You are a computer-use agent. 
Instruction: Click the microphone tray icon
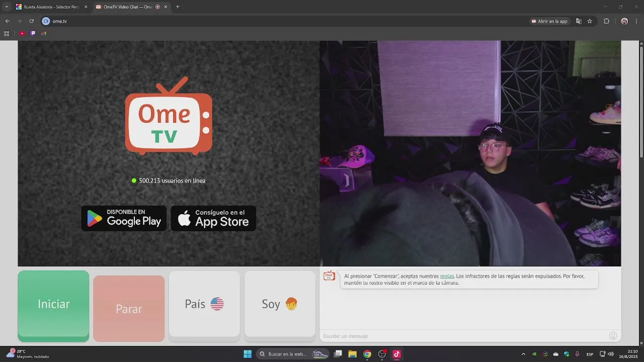pyautogui.click(x=577, y=354)
